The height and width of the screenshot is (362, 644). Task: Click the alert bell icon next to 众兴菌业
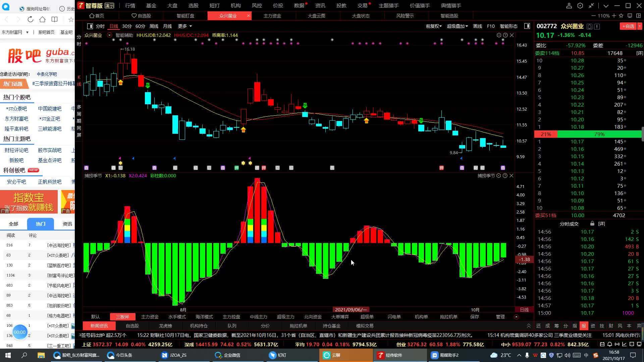click(x=590, y=26)
